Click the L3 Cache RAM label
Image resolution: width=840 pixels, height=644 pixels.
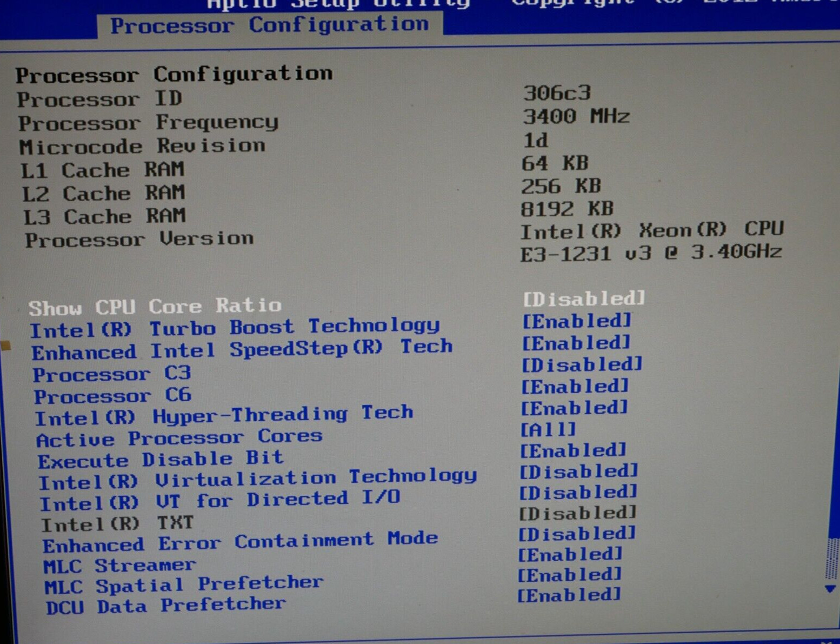point(104,216)
